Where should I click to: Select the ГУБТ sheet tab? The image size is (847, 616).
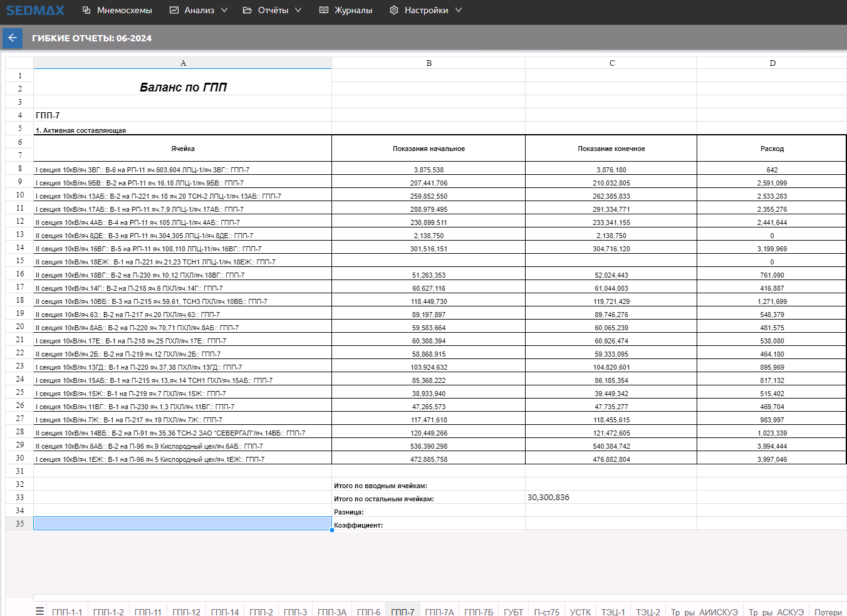pos(513,612)
